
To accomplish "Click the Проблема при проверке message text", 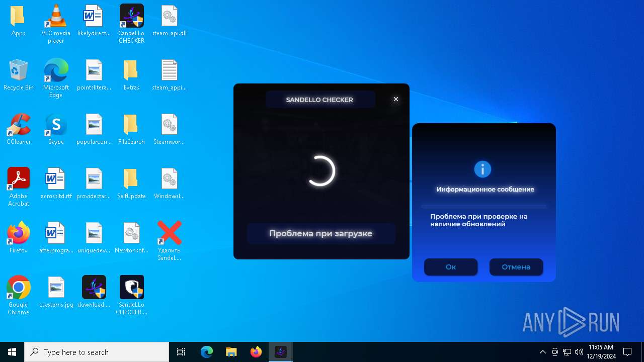I will coord(478,220).
